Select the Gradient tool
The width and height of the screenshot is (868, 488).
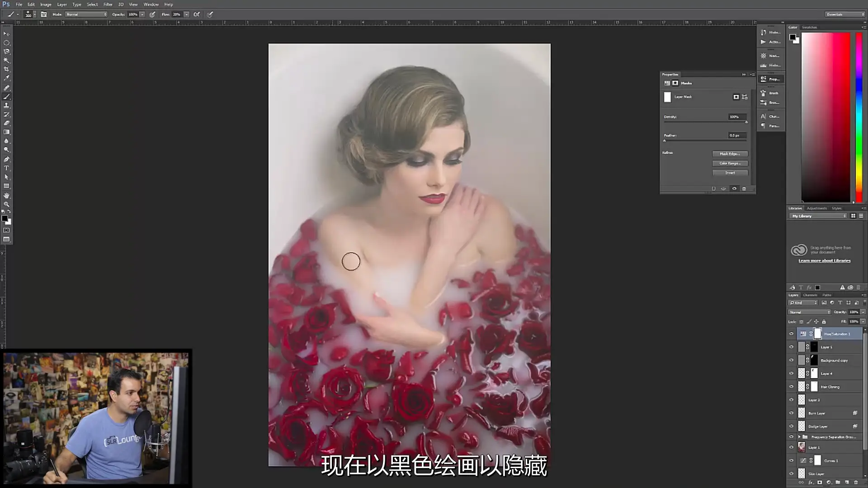pos(6,132)
